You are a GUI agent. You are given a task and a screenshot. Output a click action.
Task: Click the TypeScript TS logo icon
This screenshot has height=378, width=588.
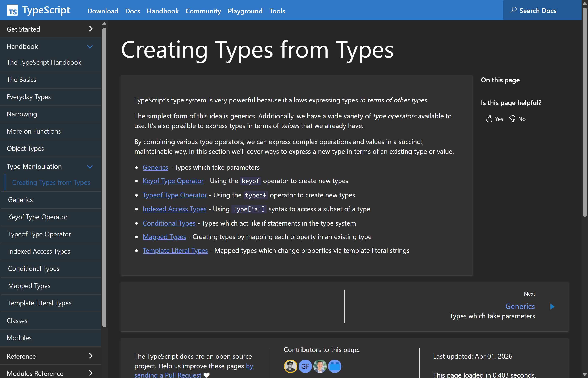[x=13, y=10]
